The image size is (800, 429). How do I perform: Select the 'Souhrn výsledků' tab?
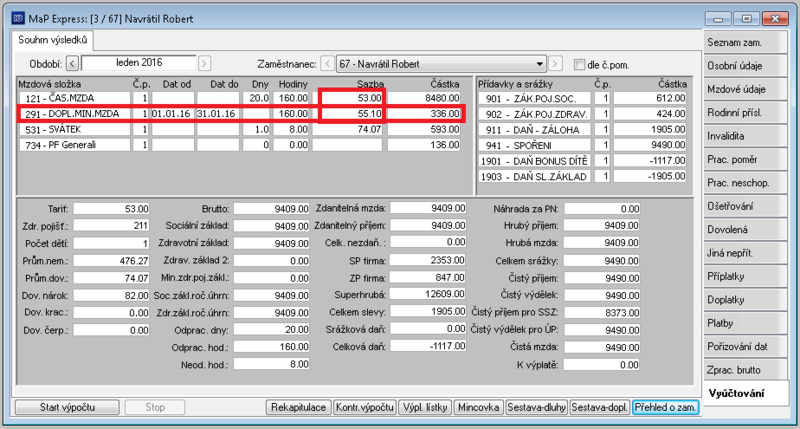tap(53, 40)
